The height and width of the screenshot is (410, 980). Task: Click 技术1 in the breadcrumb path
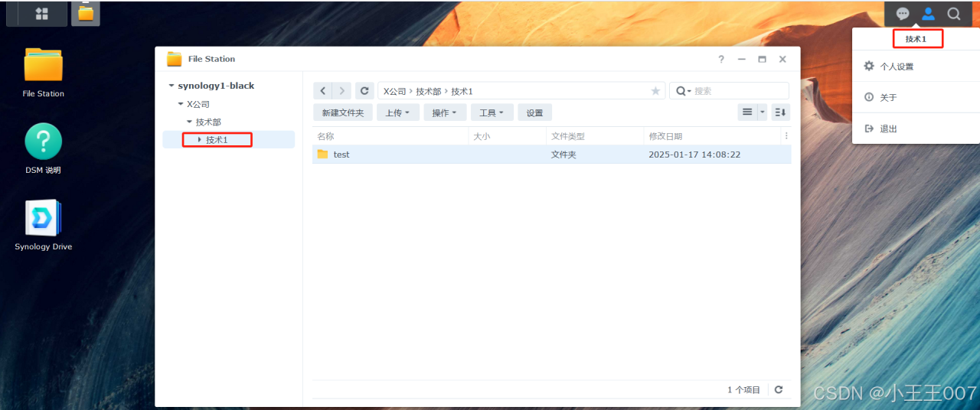point(462,91)
